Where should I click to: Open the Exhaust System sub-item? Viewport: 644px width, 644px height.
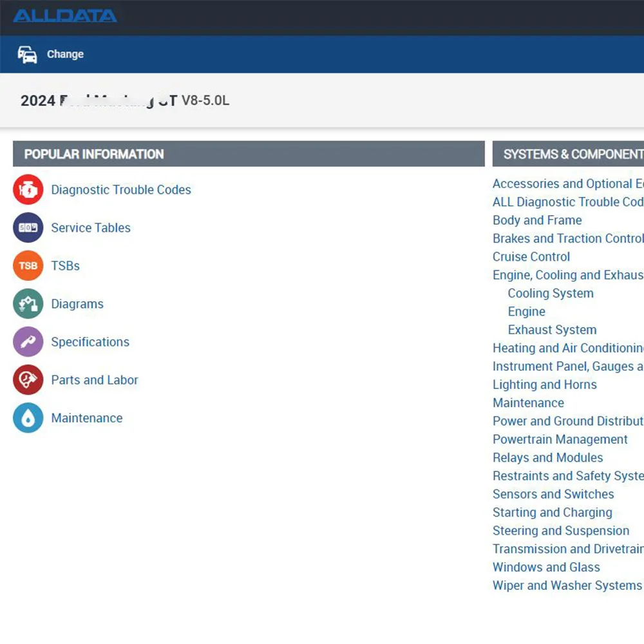[x=552, y=330]
